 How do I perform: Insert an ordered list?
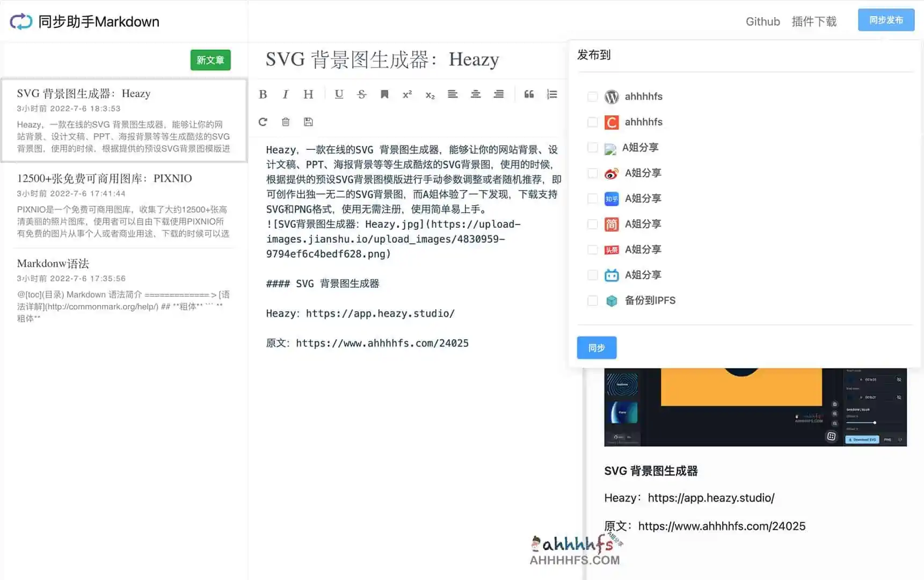pyautogui.click(x=551, y=94)
